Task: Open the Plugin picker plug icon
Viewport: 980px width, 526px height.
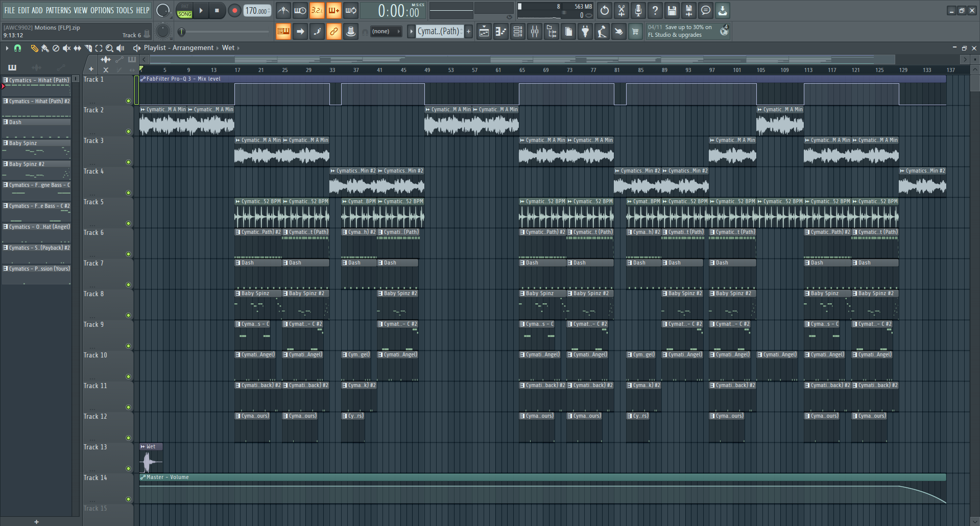Action: coord(585,32)
